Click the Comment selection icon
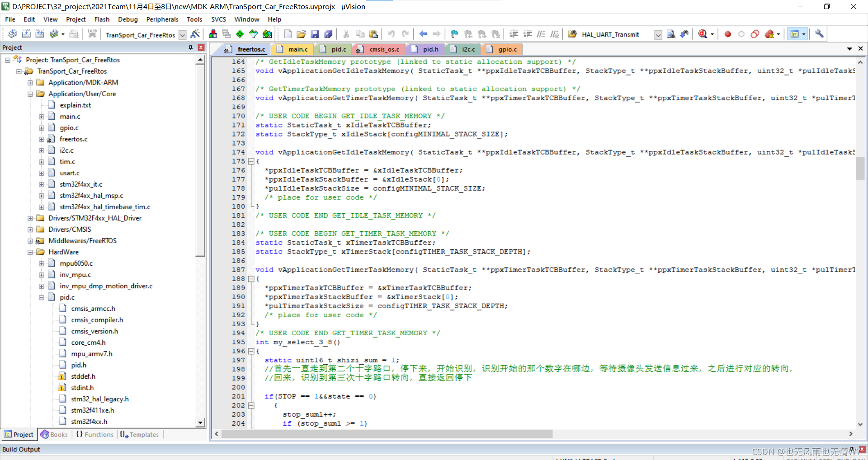868x460 pixels. point(541,34)
